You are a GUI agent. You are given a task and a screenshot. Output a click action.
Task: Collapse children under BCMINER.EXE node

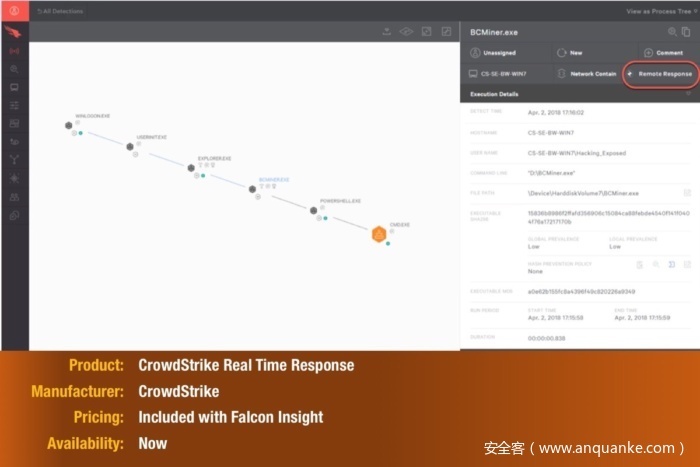(x=258, y=197)
